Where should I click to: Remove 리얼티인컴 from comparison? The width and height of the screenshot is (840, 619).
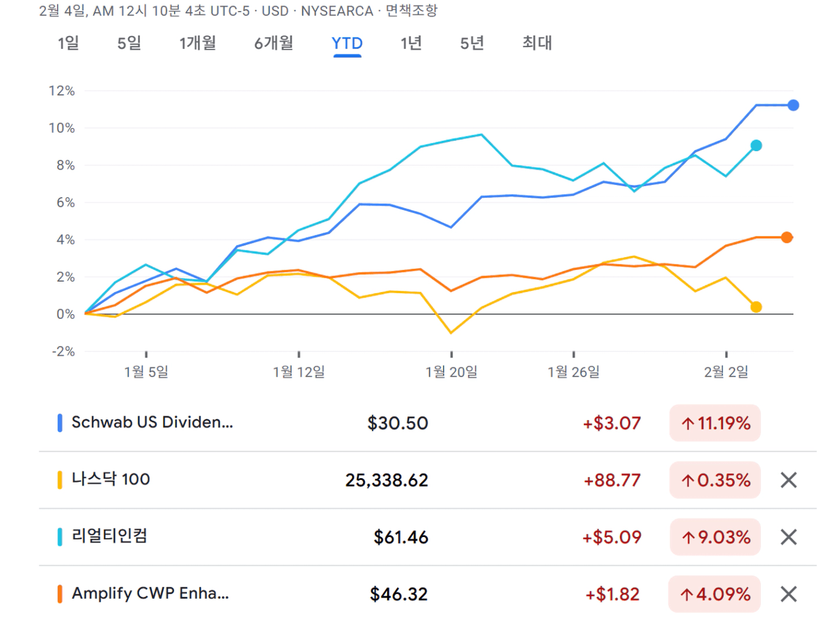point(788,537)
